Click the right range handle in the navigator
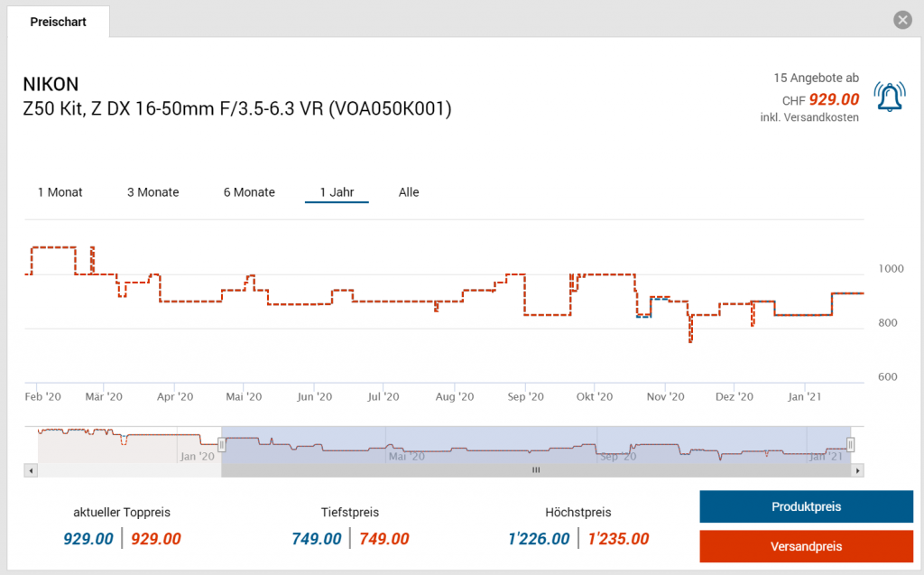This screenshot has width=924, height=575. click(851, 443)
